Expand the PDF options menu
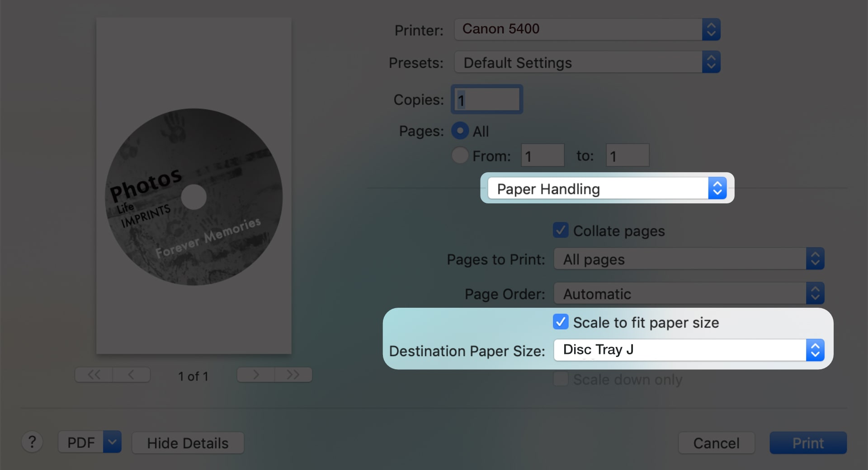The image size is (868, 470). (112, 442)
